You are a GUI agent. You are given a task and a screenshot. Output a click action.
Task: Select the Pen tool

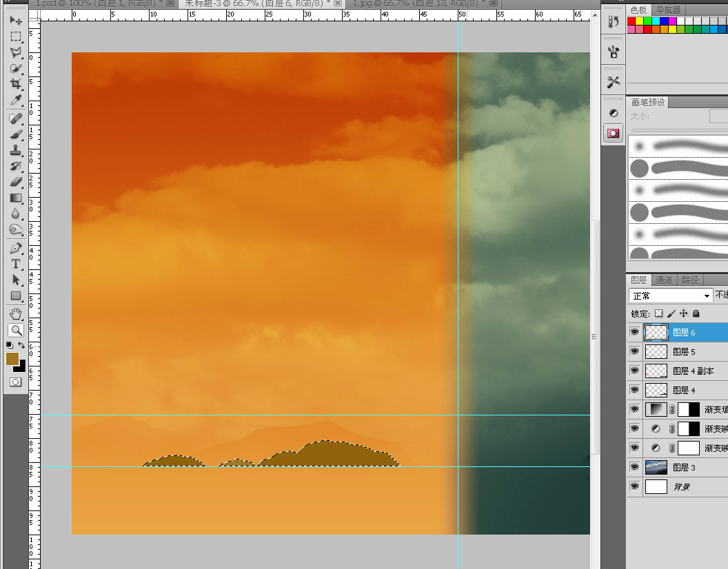pyautogui.click(x=16, y=248)
